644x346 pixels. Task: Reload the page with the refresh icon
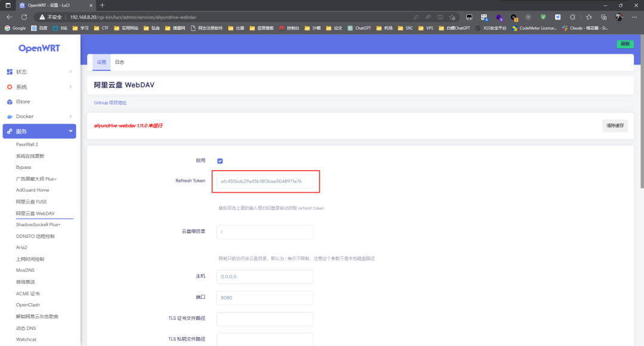point(24,17)
